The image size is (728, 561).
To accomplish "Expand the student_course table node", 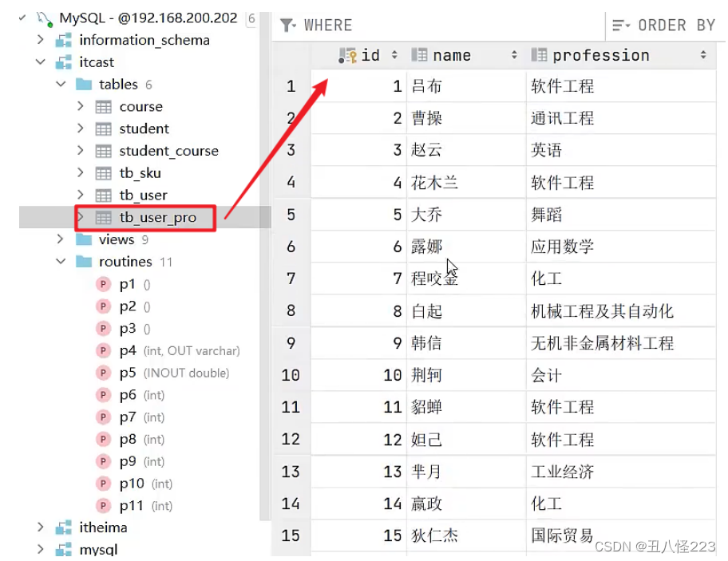I will pyautogui.click(x=81, y=150).
